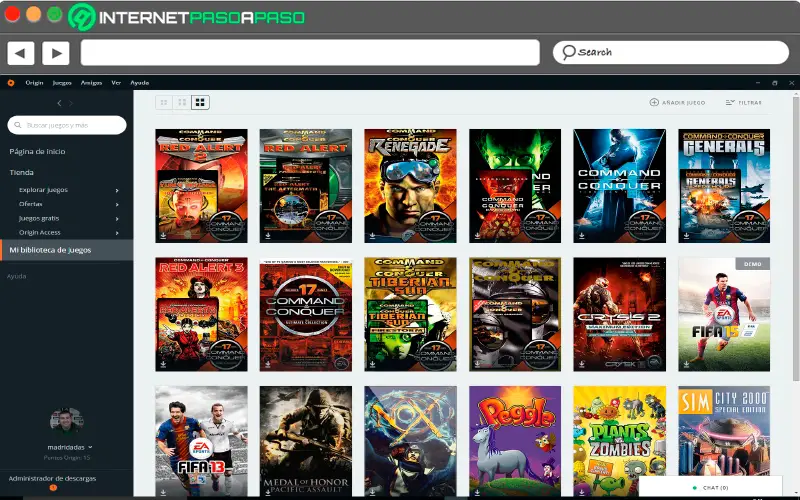Click download icon on Red Alert 3 tile

pyautogui.click(x=163, y=364)
